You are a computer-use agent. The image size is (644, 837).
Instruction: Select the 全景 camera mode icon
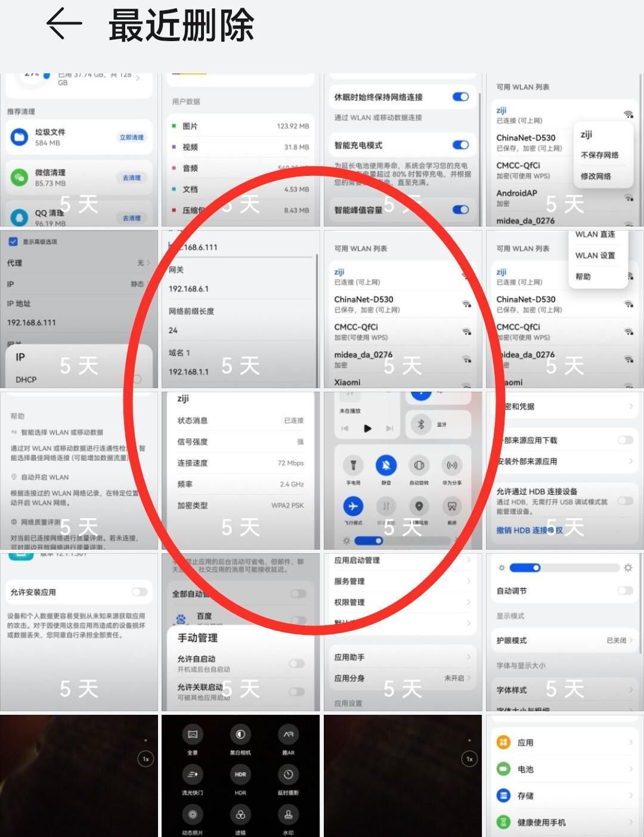click(193, 734)
